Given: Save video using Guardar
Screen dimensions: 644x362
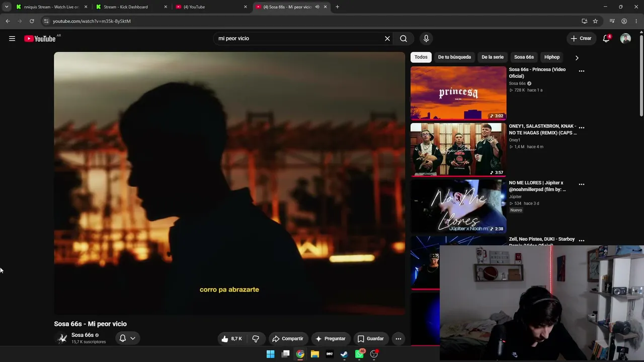Looking at the screenshot, I should [x=370, y=339].
